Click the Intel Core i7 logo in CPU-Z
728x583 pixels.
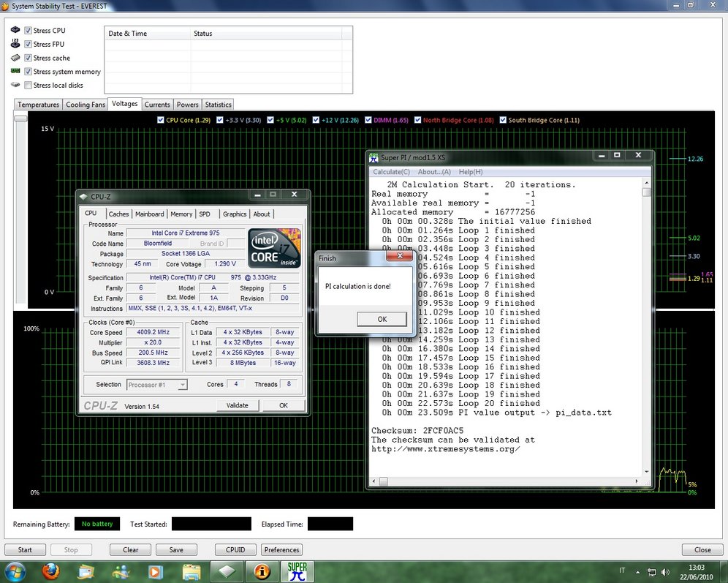pyautogui.click(x=274, y=248)
